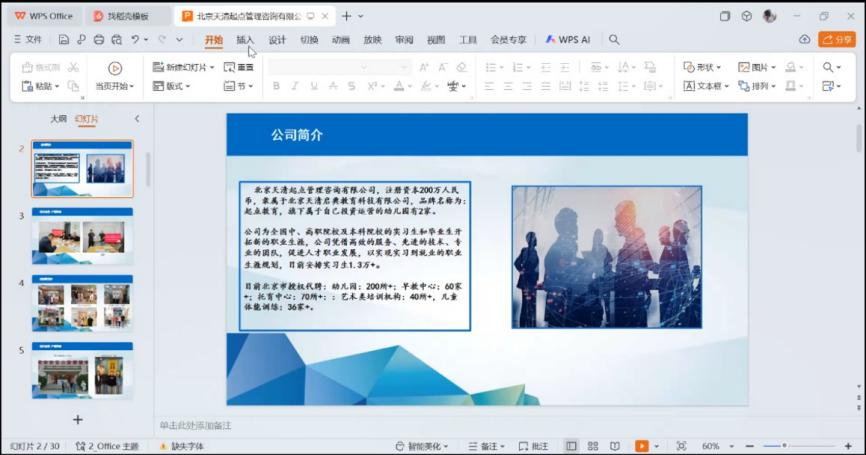Screen dimensions: 866x455
Task: Switch to the 设计 ribbon tab
Action: coord(277,40)
